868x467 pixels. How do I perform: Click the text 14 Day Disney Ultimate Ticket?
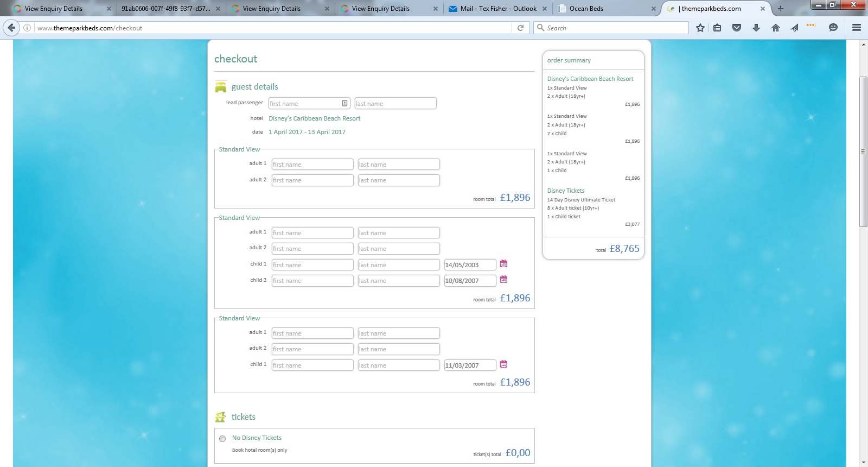point(581,200)
